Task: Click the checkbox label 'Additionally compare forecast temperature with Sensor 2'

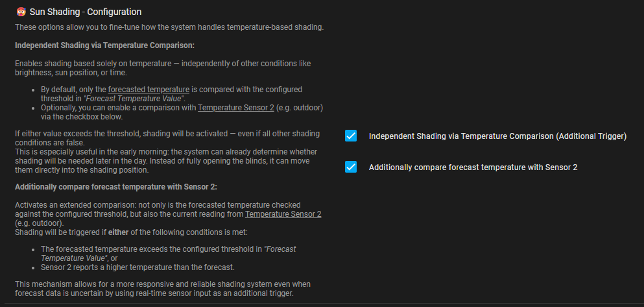Action: point(473,167)
